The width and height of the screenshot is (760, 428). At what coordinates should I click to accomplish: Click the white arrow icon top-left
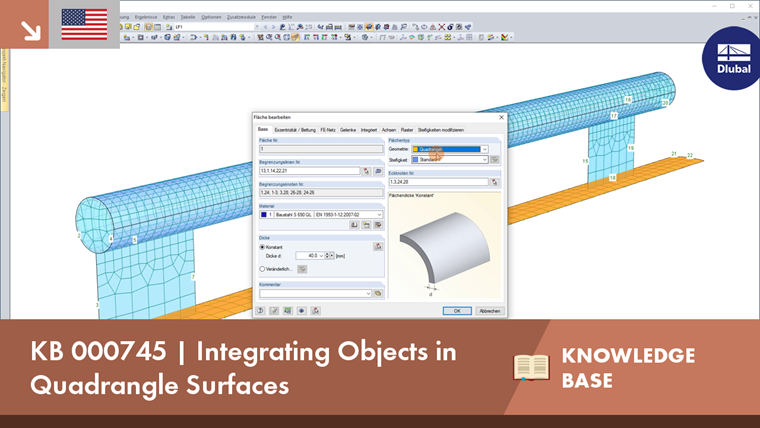point(31,30)
